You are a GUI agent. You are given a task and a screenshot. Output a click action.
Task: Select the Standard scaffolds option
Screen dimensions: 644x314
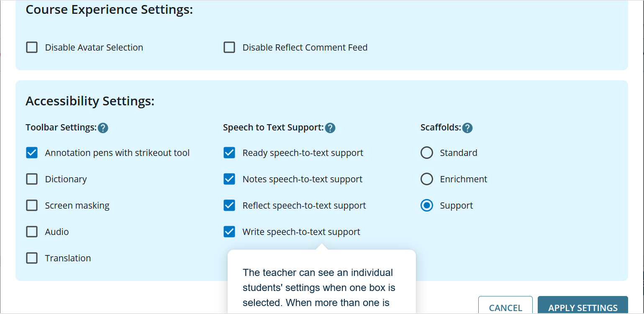[x=427, y=153]
